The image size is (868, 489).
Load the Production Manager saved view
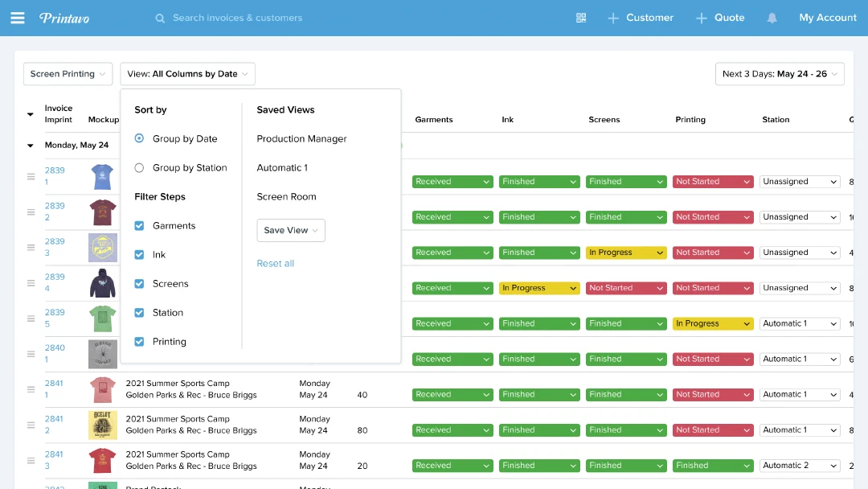coord(301,138)
